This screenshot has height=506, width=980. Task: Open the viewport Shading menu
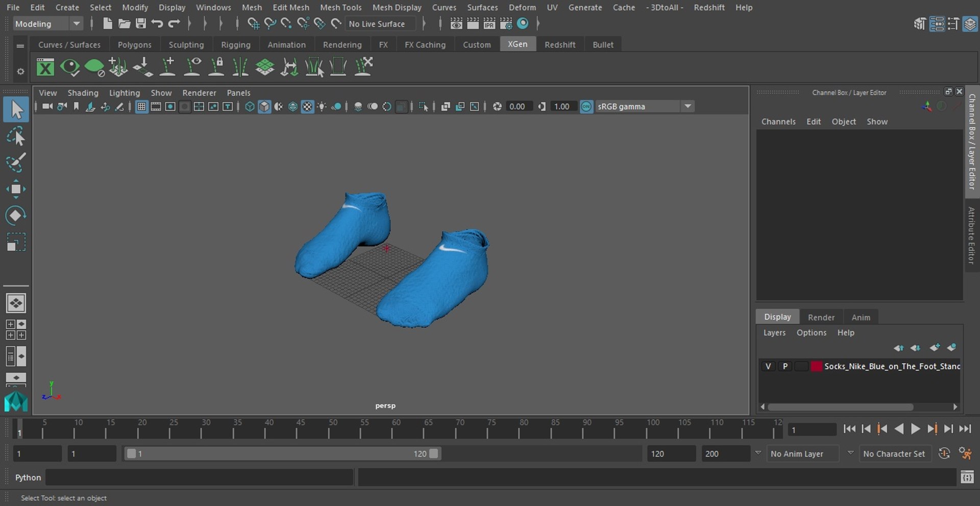(83, 92)
